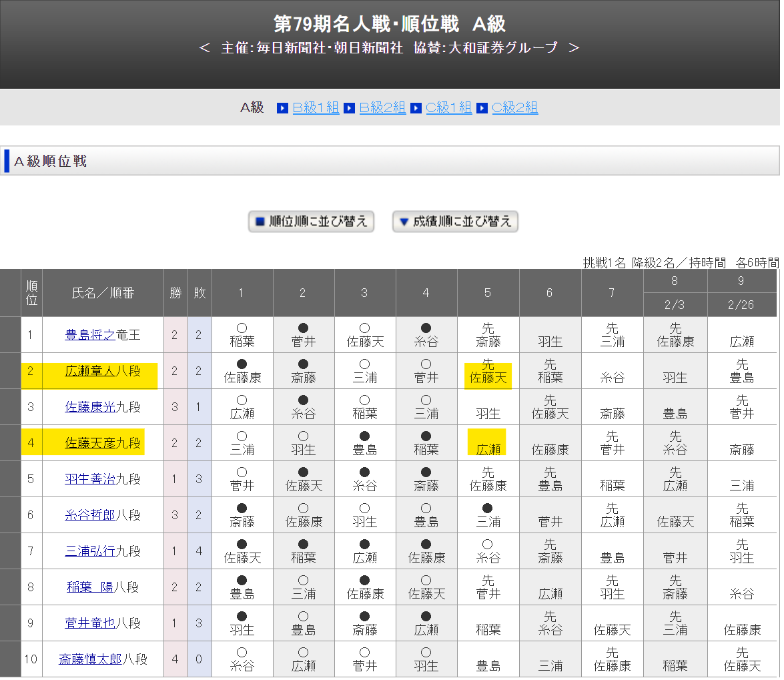
Task: Click 稲葉's round 9 opponent 糸谷
Action: (x=742, y=587)
